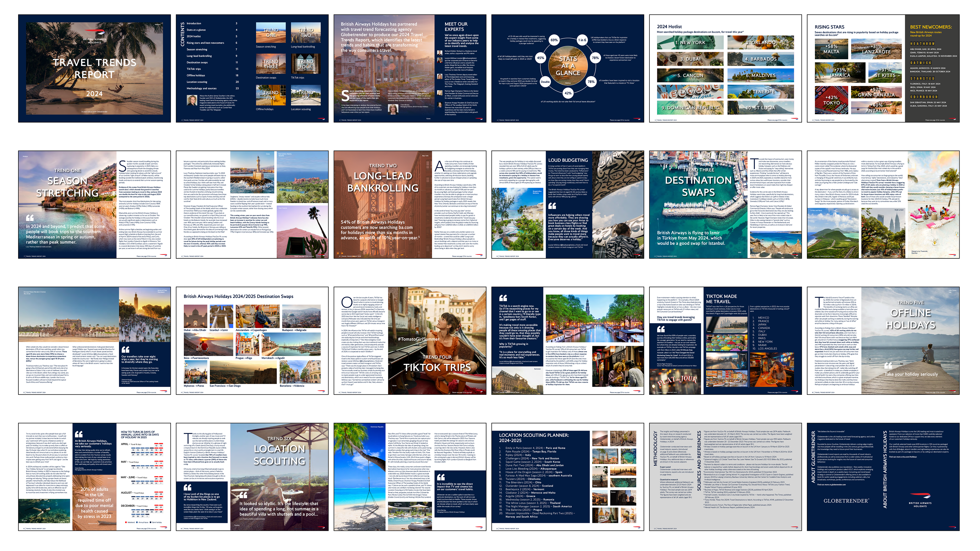Click the '2. ORLANDO' hotlist tile
Screen dimensions: 980x551
click(x=761, y=43)
